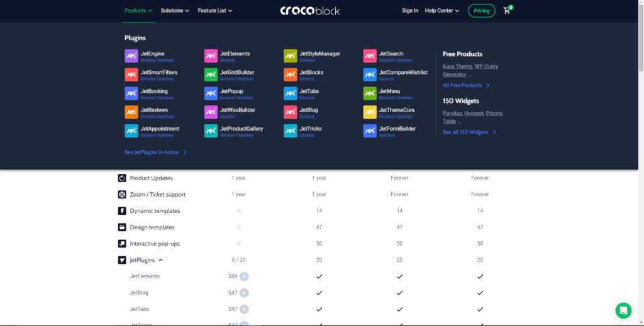Add JetElements with the $88 plus button

click(x=244, y=276)
